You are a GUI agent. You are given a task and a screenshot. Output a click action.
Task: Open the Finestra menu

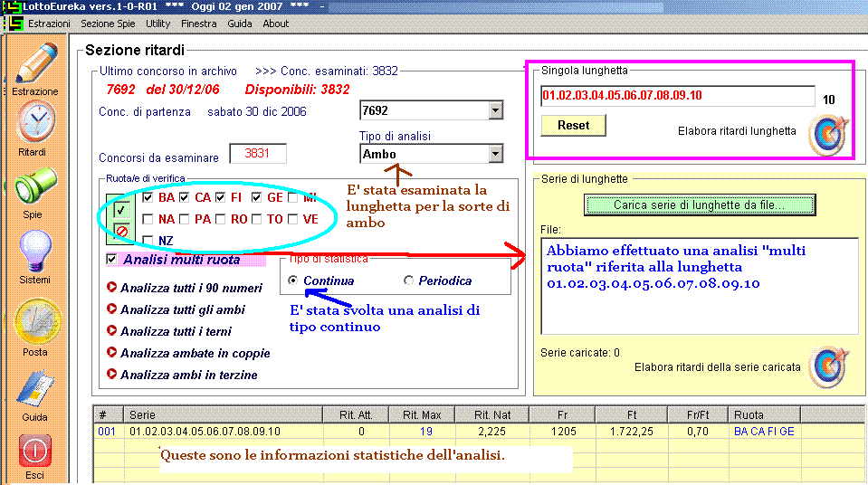coord(199,24)
